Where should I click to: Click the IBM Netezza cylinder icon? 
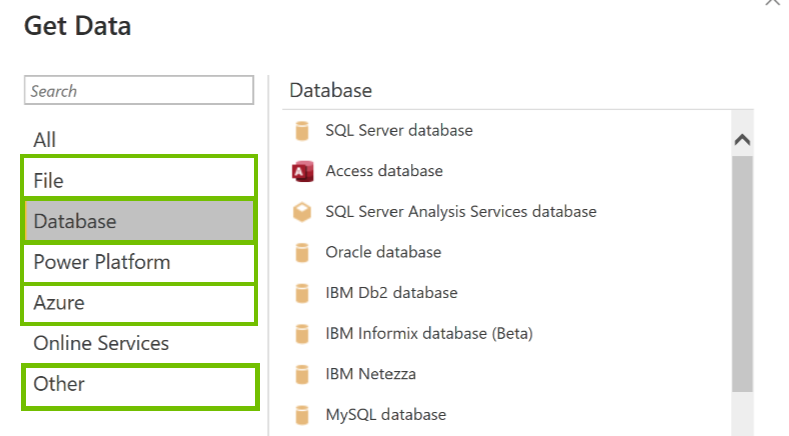(302, 375)
